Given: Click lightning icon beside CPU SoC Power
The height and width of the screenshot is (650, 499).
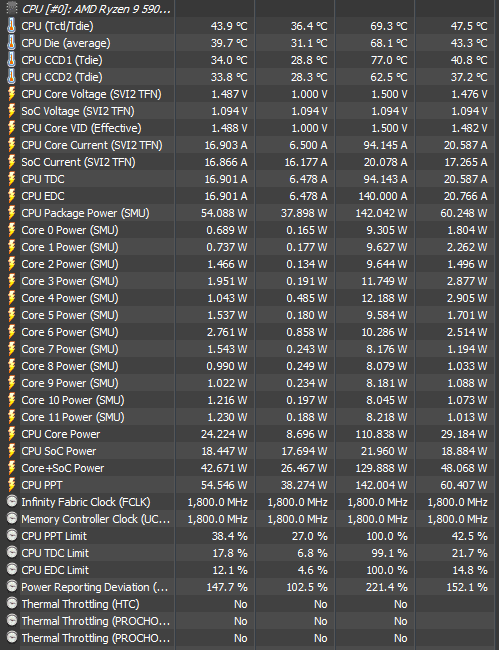Looking at the screenshot, I should [x=12, y=451].
